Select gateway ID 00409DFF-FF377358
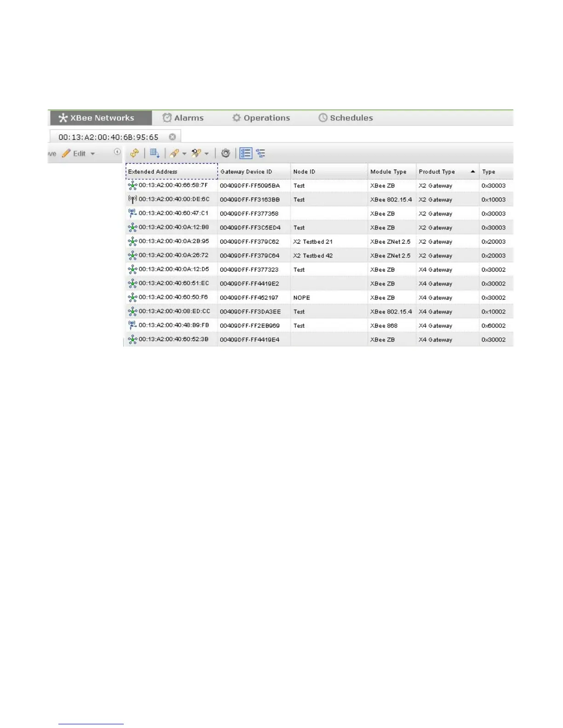Image resolution: width=563 pixels, height=728 pixels. (249, 214)
